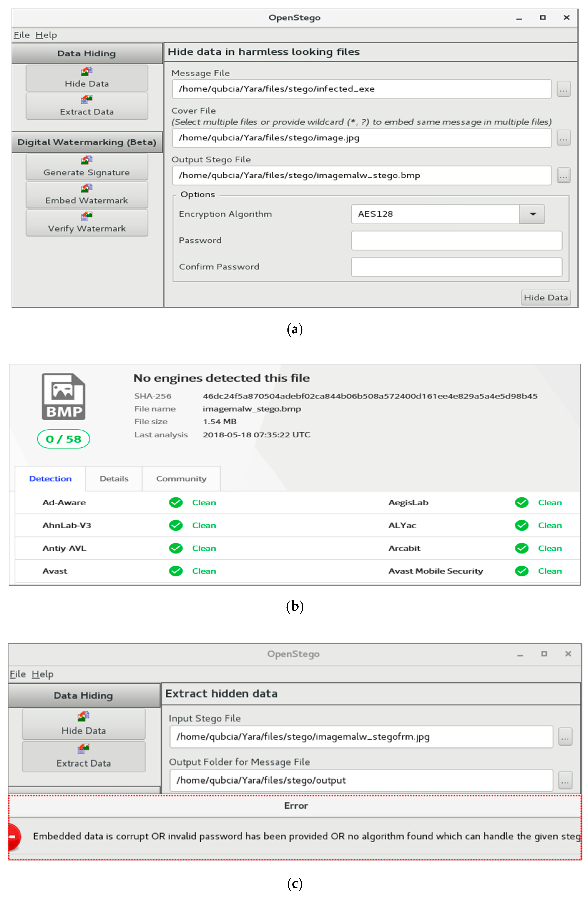Click Avast Mobile Security clean checkmark icon

[522, 571]
